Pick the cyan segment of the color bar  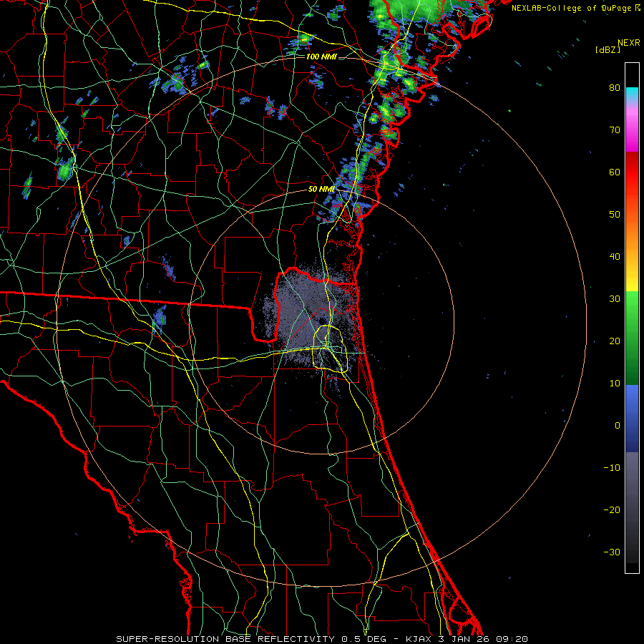[632, 93]
